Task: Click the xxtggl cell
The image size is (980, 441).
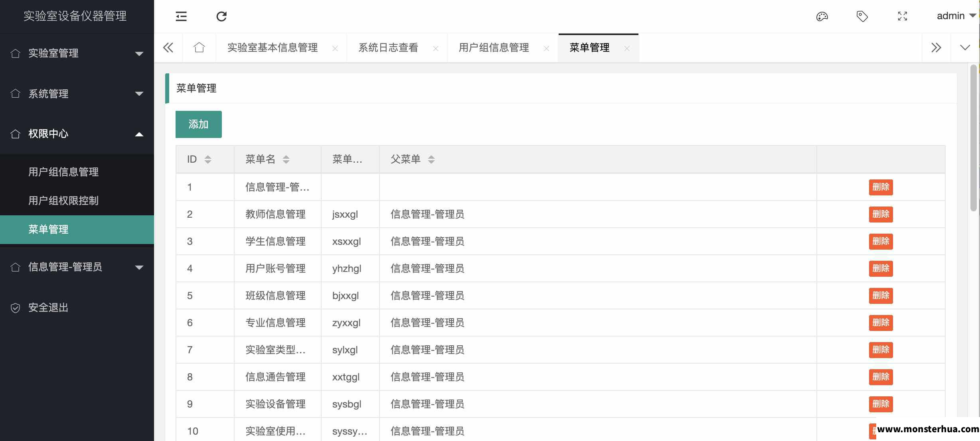Action: 350,377
